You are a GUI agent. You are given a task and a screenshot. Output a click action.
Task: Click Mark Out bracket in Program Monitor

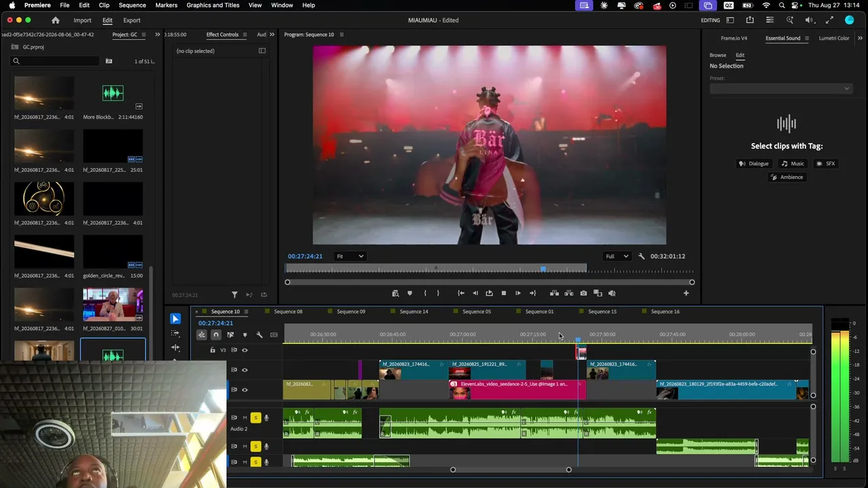tap(438, 293)
